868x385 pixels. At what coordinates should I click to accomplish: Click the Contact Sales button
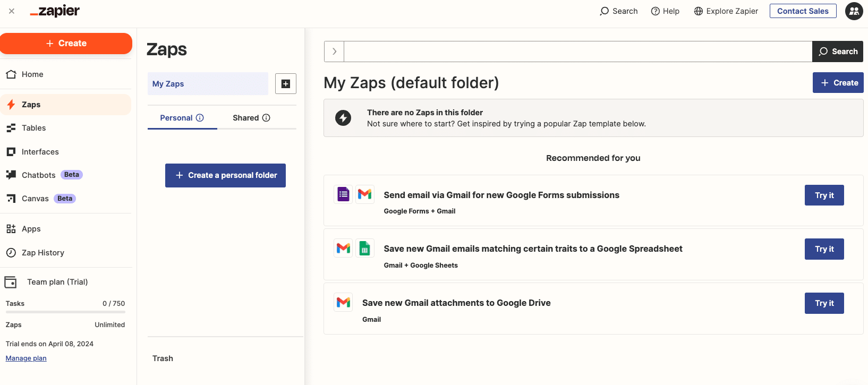click(x=803, y=11)
